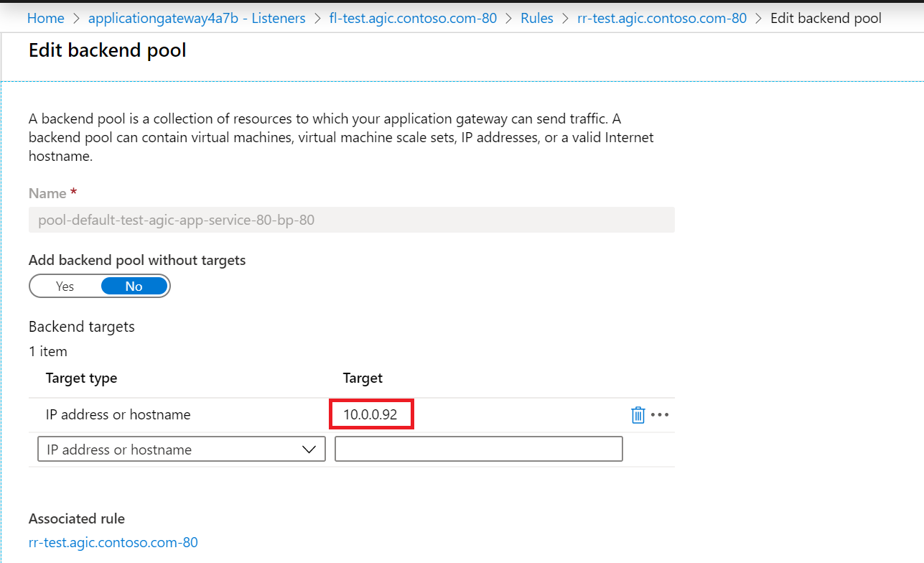This screenshot has height=563, width=924.
Task: Open more options ellipsis for target row
Action: pos(660,415)
